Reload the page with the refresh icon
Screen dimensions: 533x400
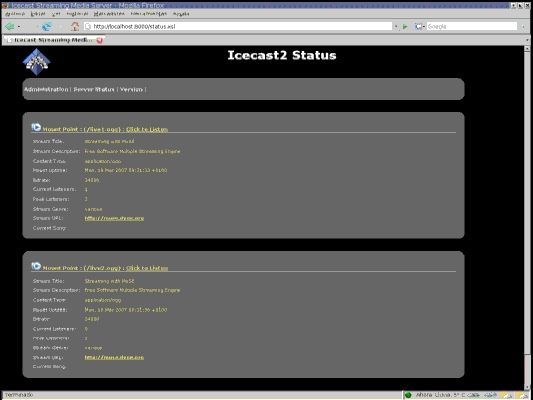tap(47, 26)
